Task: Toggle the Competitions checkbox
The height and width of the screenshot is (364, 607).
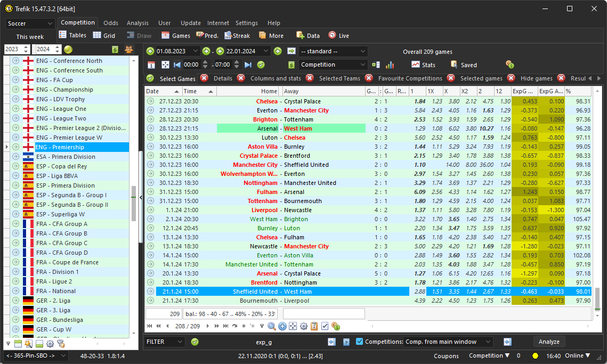Action: [359, 342]
